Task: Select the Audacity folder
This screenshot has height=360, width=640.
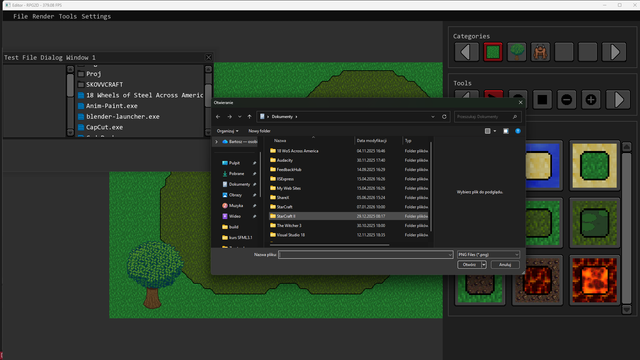Action: 349,160
